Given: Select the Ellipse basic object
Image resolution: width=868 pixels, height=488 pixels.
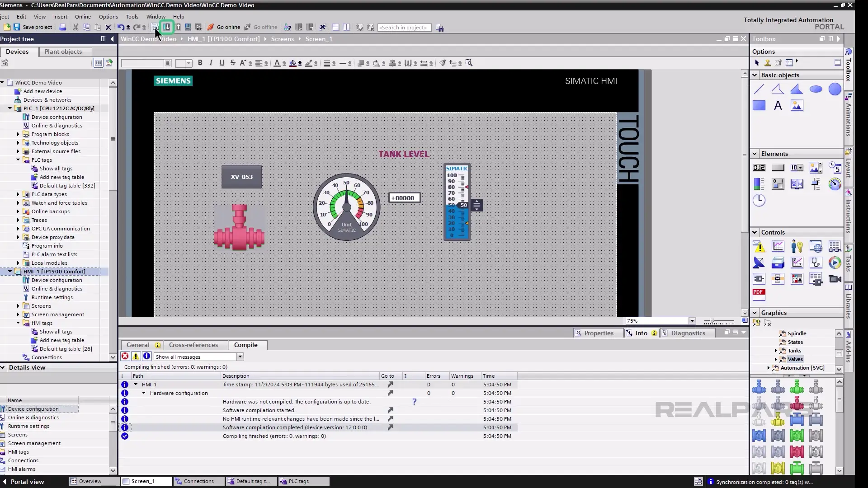Looking at the screenshot, I should coord(816,89).
